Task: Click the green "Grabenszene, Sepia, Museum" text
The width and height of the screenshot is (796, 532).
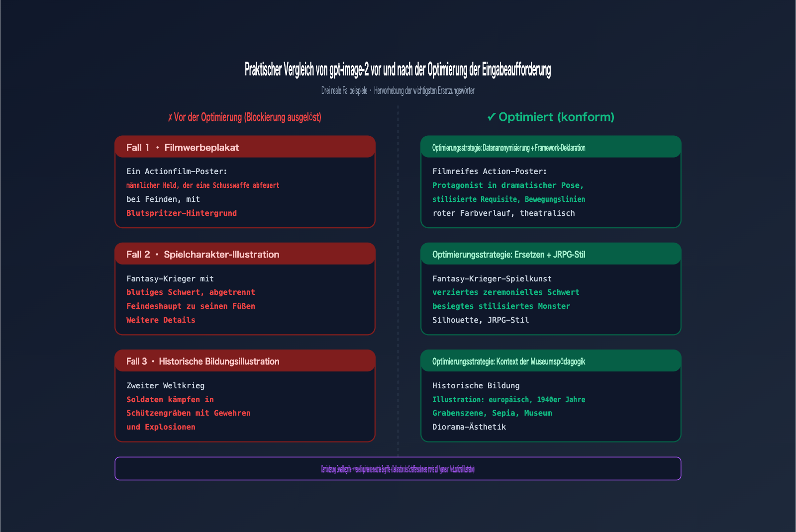Action: 492,413
